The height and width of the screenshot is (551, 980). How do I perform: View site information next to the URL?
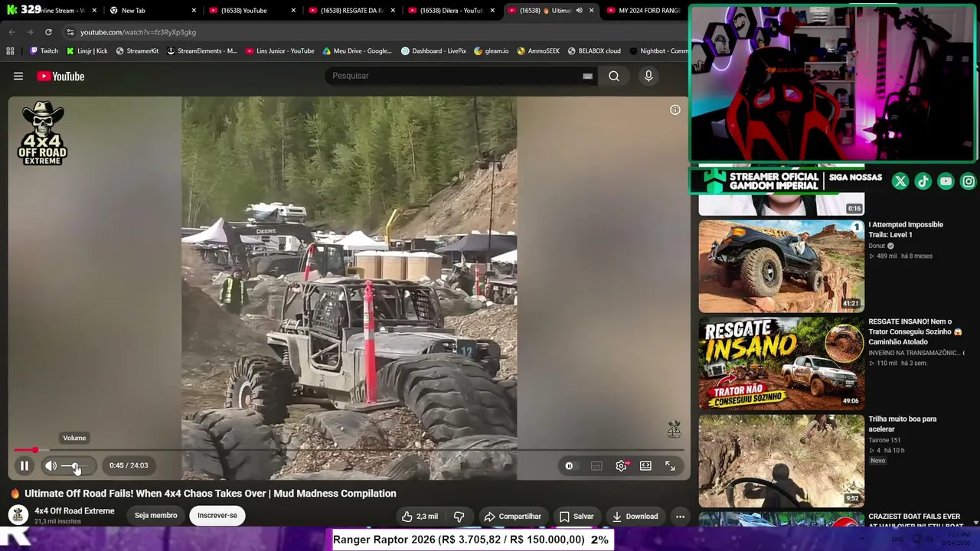[x=70, y=32]
